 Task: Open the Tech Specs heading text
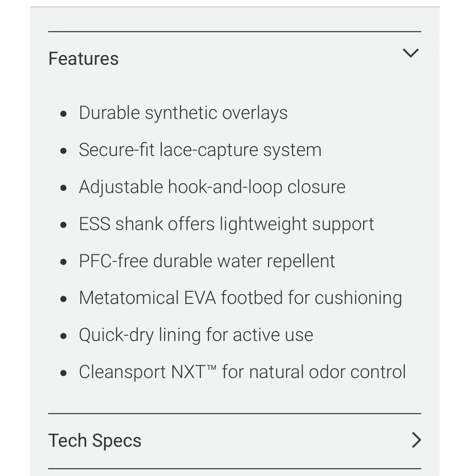click(x=95, y=440)
